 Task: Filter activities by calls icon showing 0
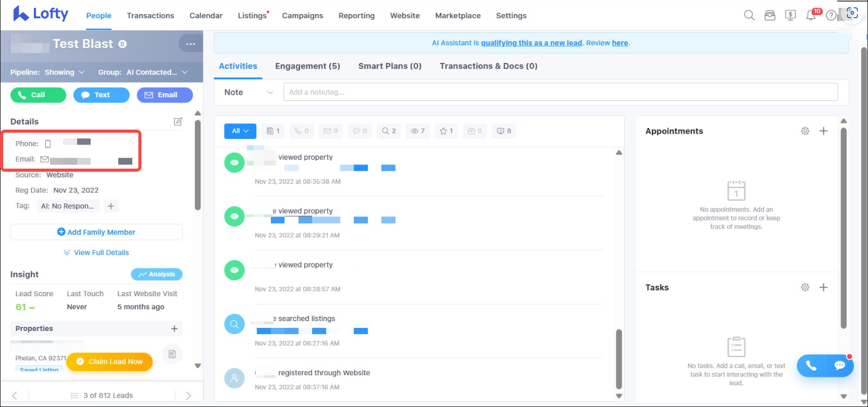tap(302, 131)
